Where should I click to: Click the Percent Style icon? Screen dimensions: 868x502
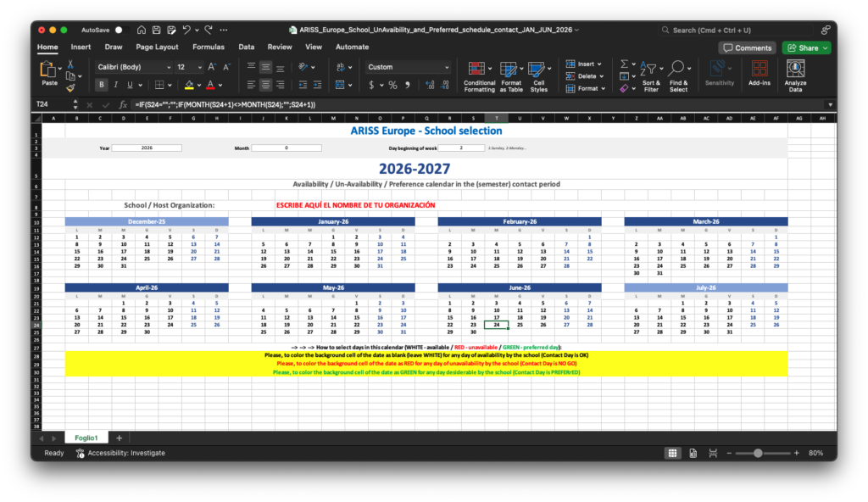tap(392, 85)
